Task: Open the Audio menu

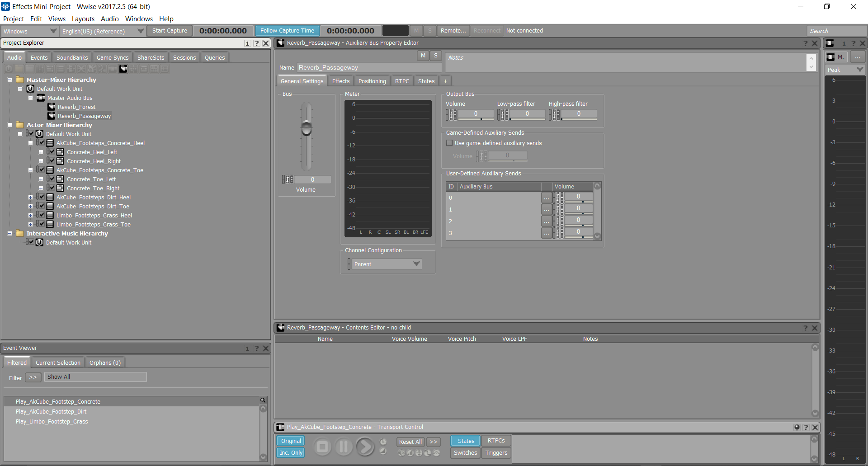Action: (x=110, y=19)
